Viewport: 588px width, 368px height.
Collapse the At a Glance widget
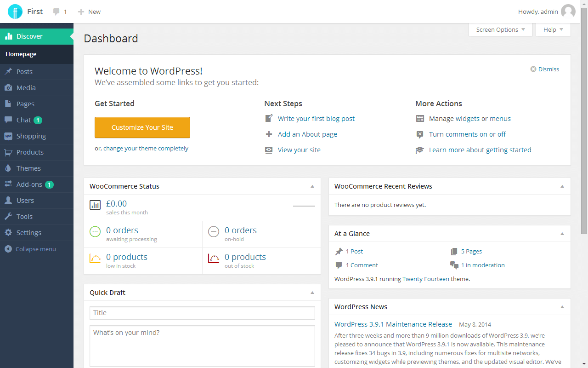coord(562,234)
